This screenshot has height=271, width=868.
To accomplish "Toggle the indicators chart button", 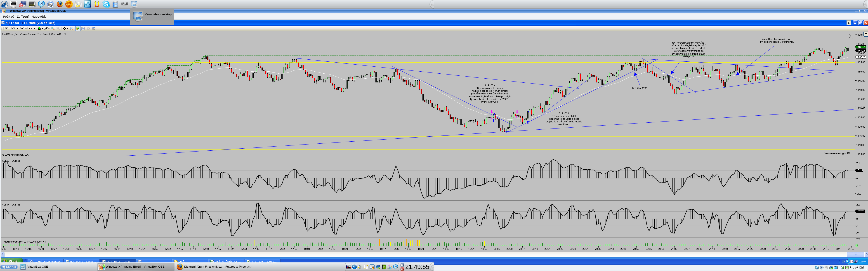I will [83, 29].
